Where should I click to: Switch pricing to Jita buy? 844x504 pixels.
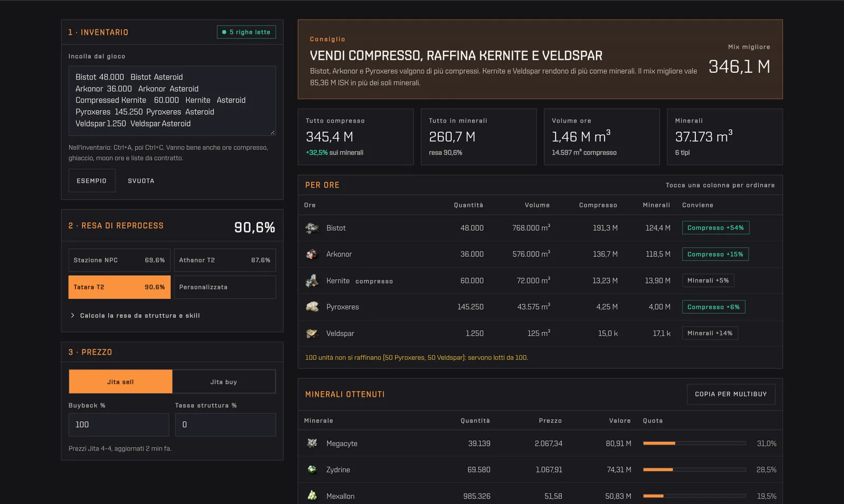[224, 382]
